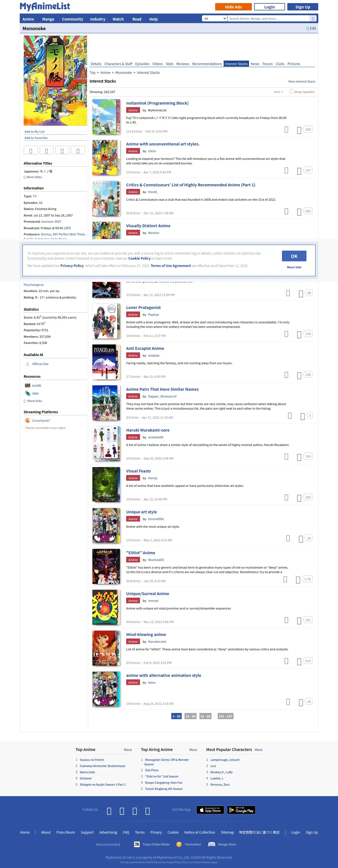Click Add to Favorites
Screen dimensions: 338x868
click(x=36, y=138)
